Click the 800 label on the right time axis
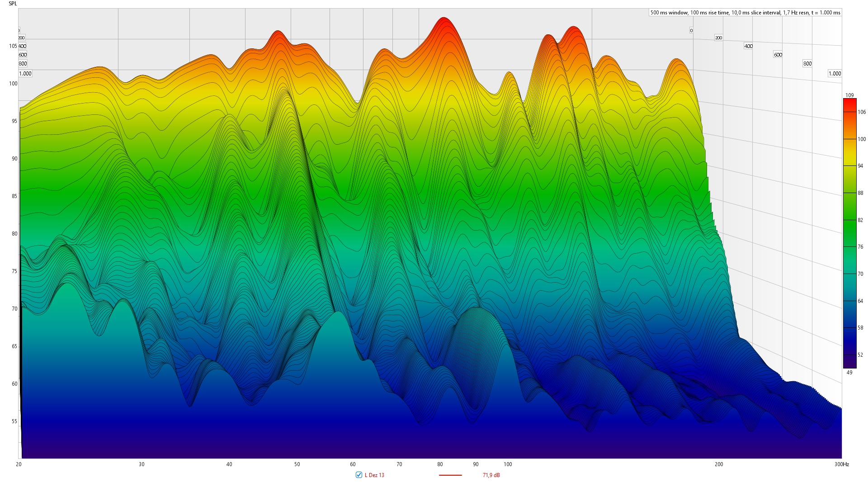This screenshot has height=482, width=868. 807,64
